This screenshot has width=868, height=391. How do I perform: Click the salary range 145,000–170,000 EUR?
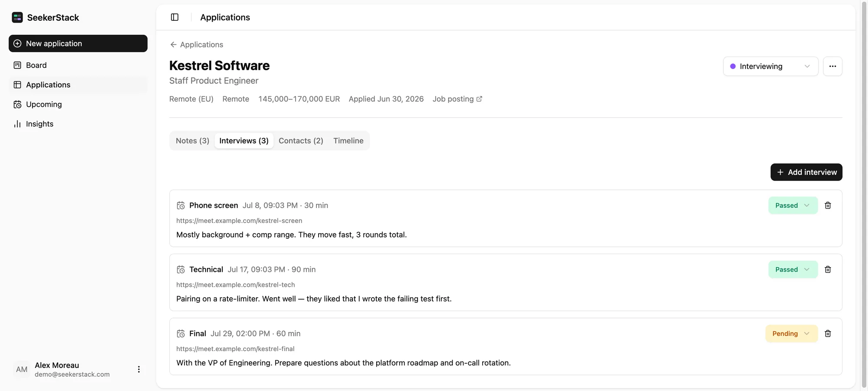click(x=299, y=99)
